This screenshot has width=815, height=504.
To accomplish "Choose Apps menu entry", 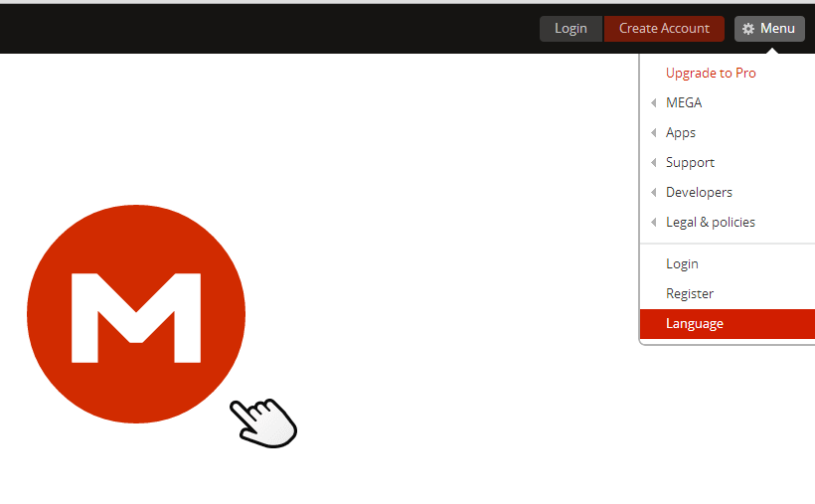I will 681,132.
